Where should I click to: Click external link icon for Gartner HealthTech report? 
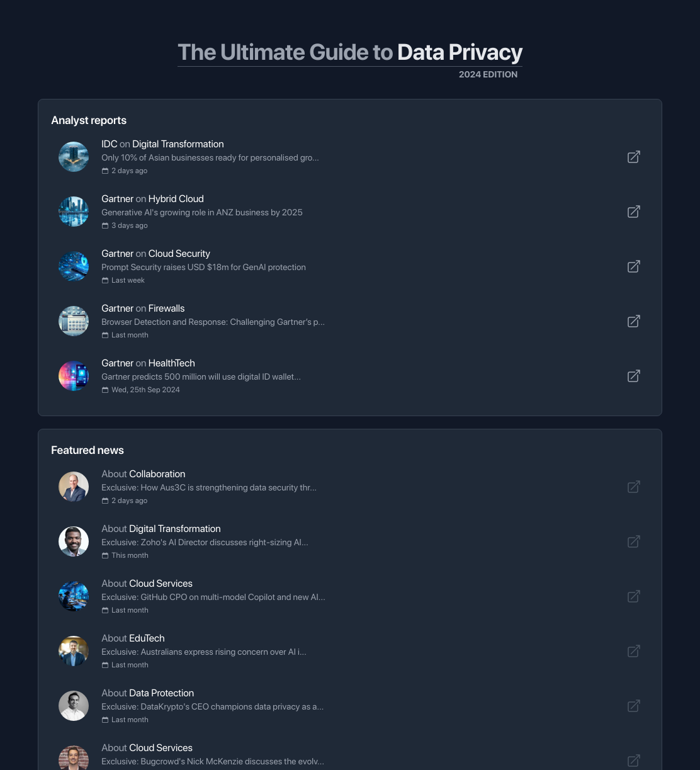pyautogui.click(x=634, y=376)
